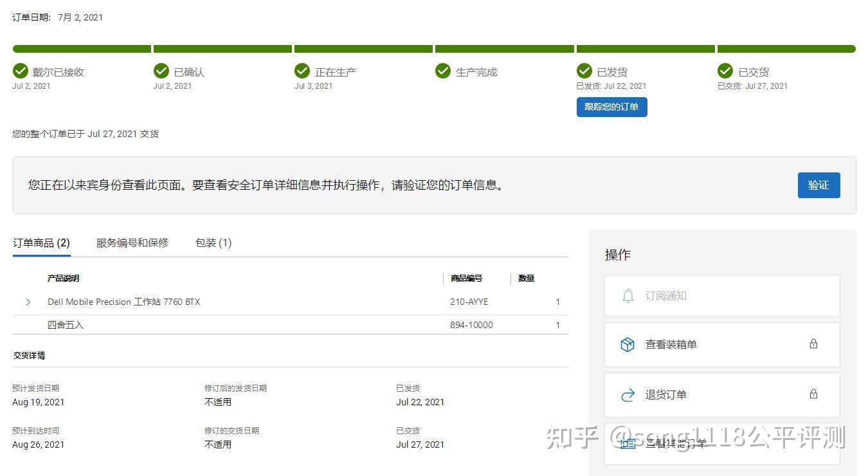Click the 产品说明 column header
This screenshot has height=476, width=868.
click(x=64, y=279)
